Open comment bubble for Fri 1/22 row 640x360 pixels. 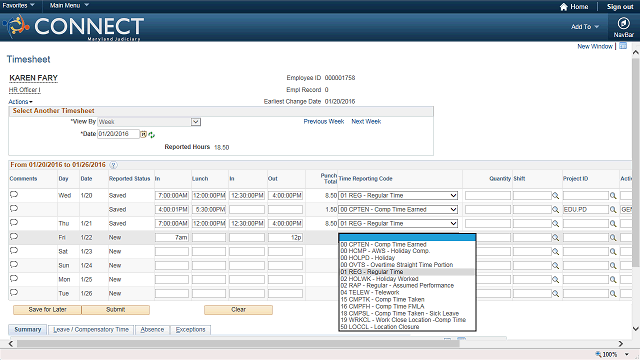point(14,236)
